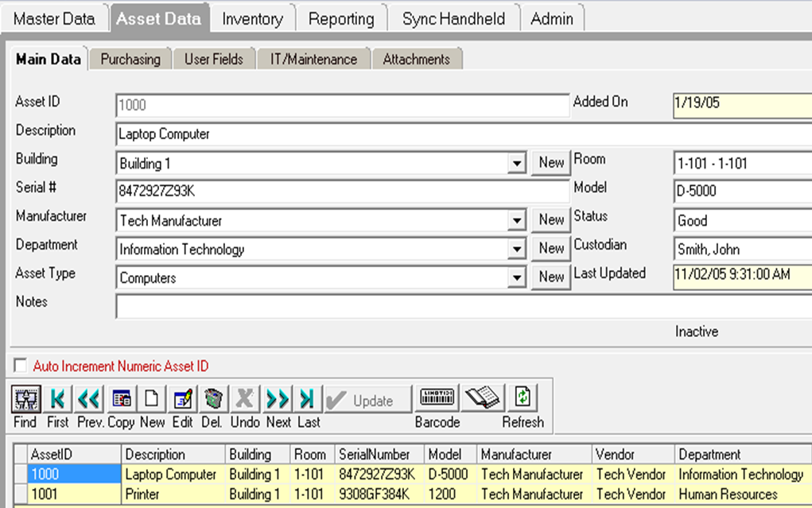Viewport: 812px width, 508px height.
Task: Click the Asset ID field
Action: point(342,105)
